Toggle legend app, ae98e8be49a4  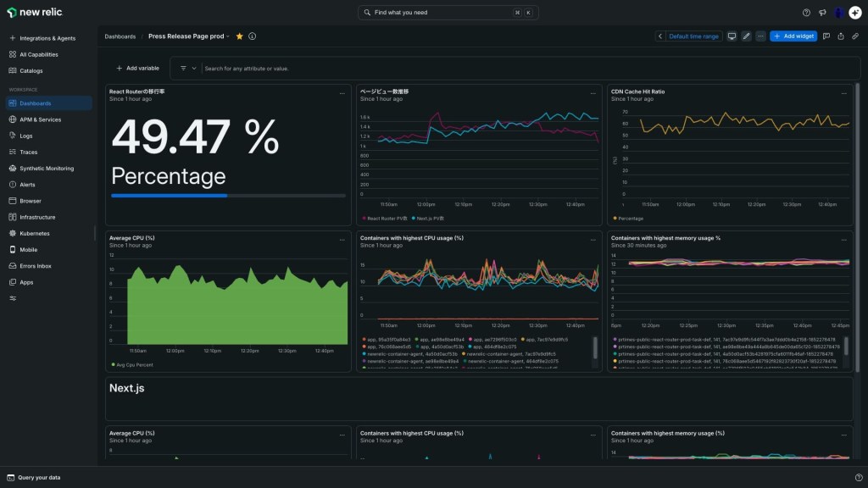tap(440, 340)
